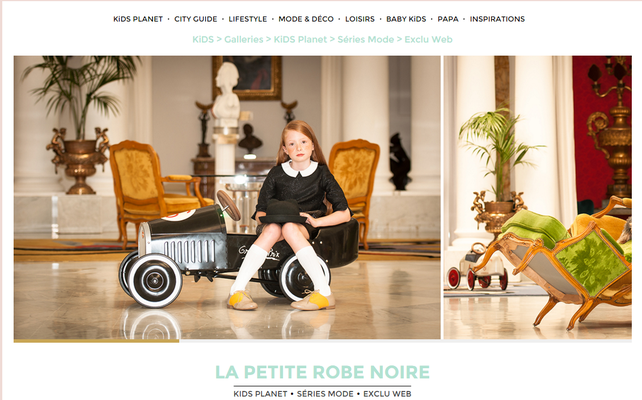Open the photo of girl on pedal car
Image resolution: width=642 pixels, height=400 pixels.
227,197
